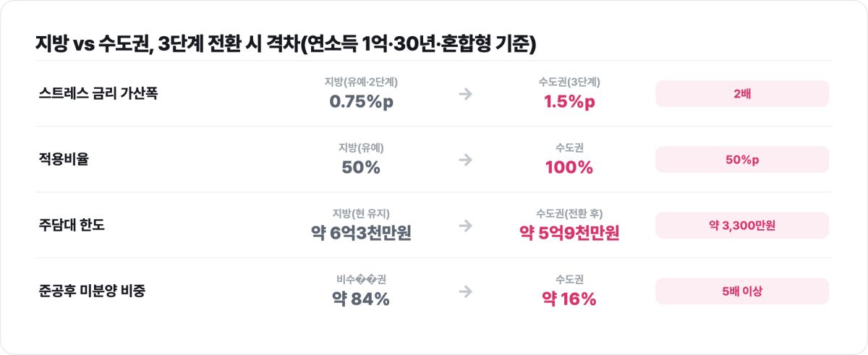Viewport: 868px width, 355px height.
Task: Click the arrow in the 준공후 미분양 비중 row
Action: [x=465, y=291]
